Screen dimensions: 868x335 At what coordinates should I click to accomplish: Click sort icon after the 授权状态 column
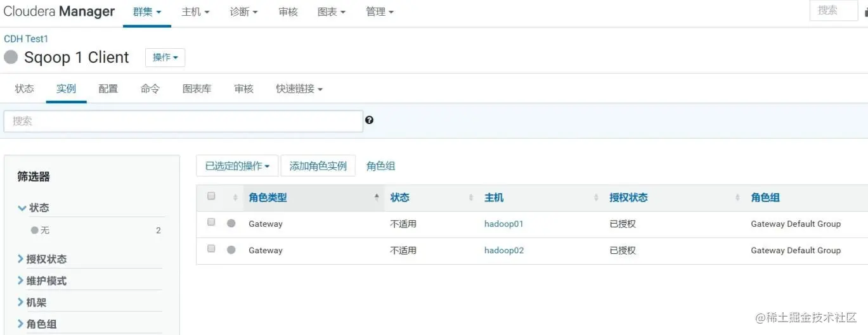[x=737, y=198]
